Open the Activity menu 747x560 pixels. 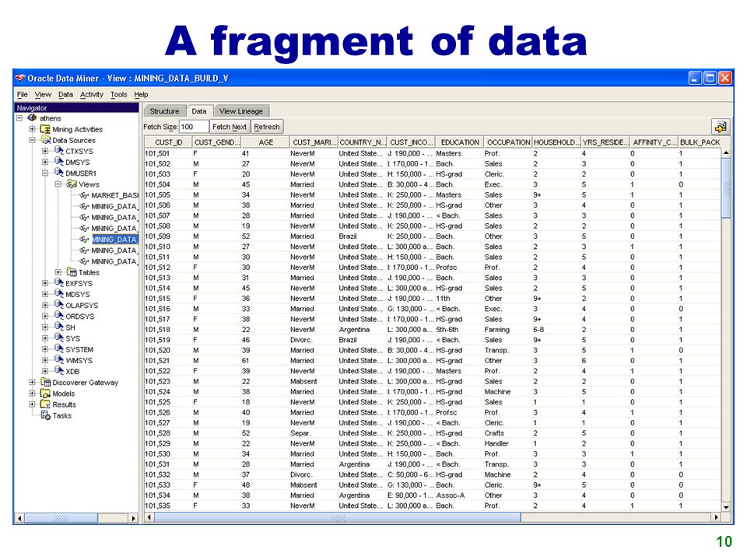92,94
